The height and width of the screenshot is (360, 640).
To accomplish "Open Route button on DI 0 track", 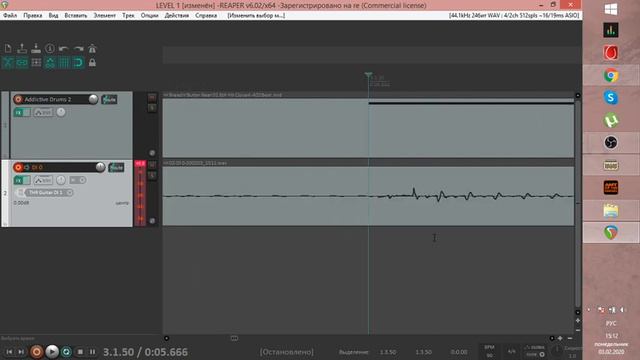I will [116, 167].
